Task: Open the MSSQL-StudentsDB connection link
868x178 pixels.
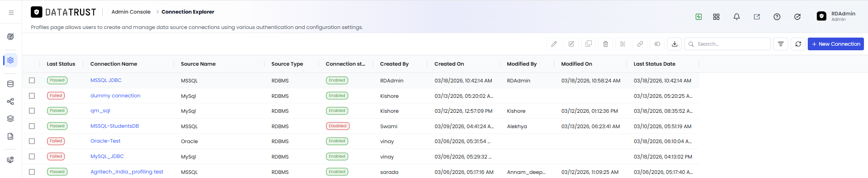Action: [x=115, y=126]
